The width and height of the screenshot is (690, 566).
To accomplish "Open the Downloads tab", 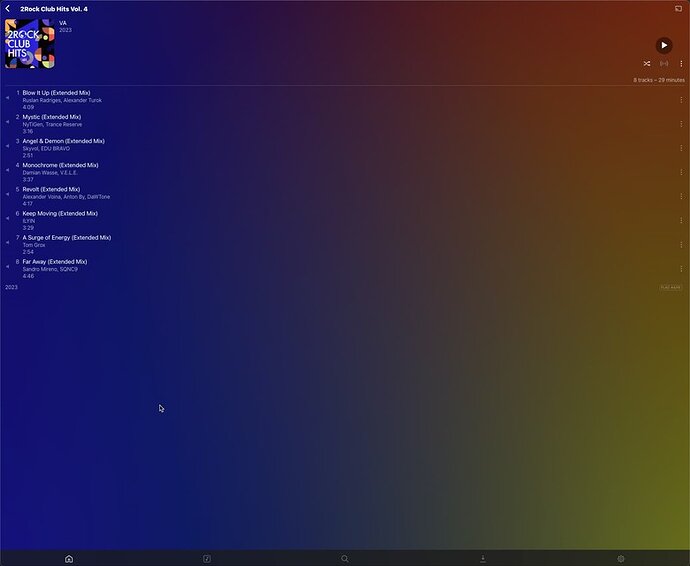I will coord(483,559).
